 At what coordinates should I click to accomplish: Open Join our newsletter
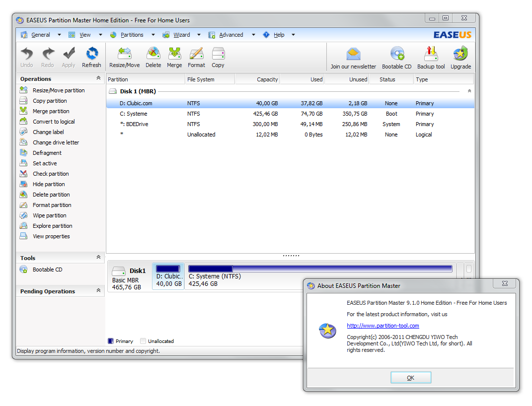[353, 58]
